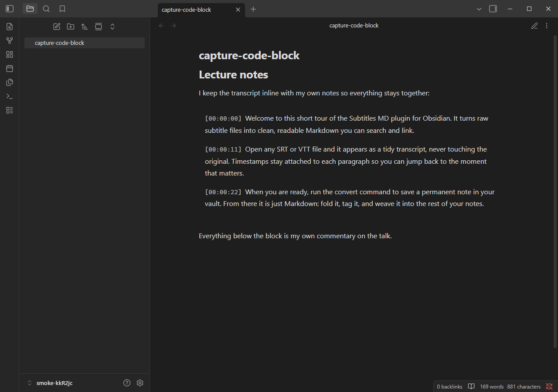The height and width of the screenshot is (392, 558).
Task: Click the intro sentence about the inline transcript
Action: (314, 93)
